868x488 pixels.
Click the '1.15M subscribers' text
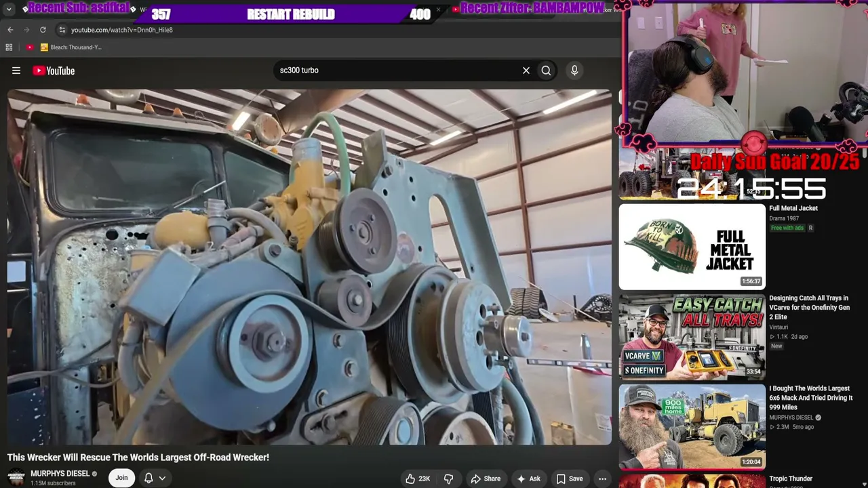53,483
